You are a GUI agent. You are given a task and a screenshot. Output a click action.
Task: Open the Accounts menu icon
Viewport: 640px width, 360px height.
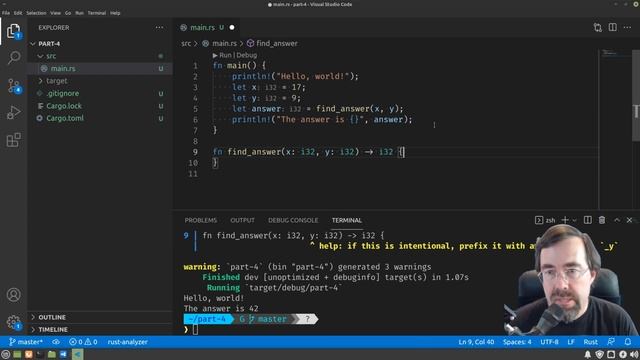13,295
